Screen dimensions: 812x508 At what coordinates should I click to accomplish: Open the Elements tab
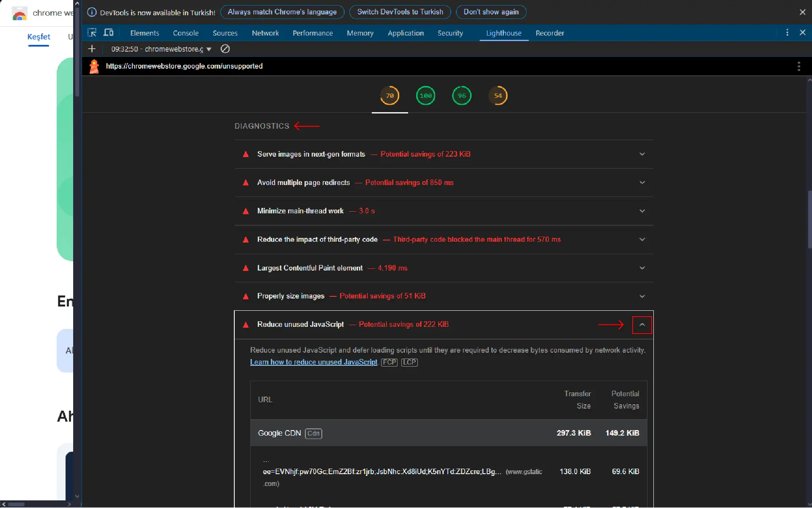(x=145, y=33)
